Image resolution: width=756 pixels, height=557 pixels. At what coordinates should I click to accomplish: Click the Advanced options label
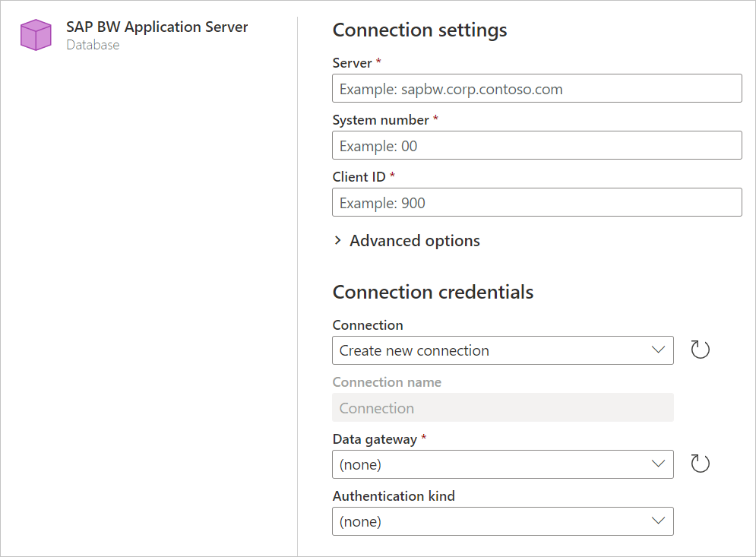(414, 241)
